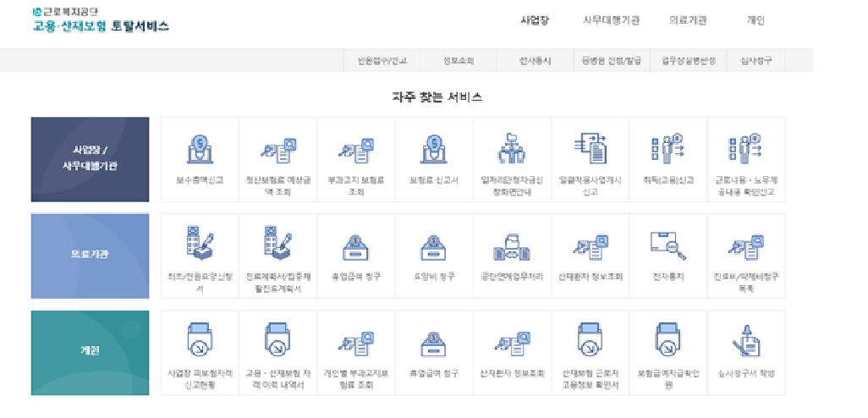
Task: Open 개인별 부과고지보험료 조회 icon
Action: (x=356, y=344)
